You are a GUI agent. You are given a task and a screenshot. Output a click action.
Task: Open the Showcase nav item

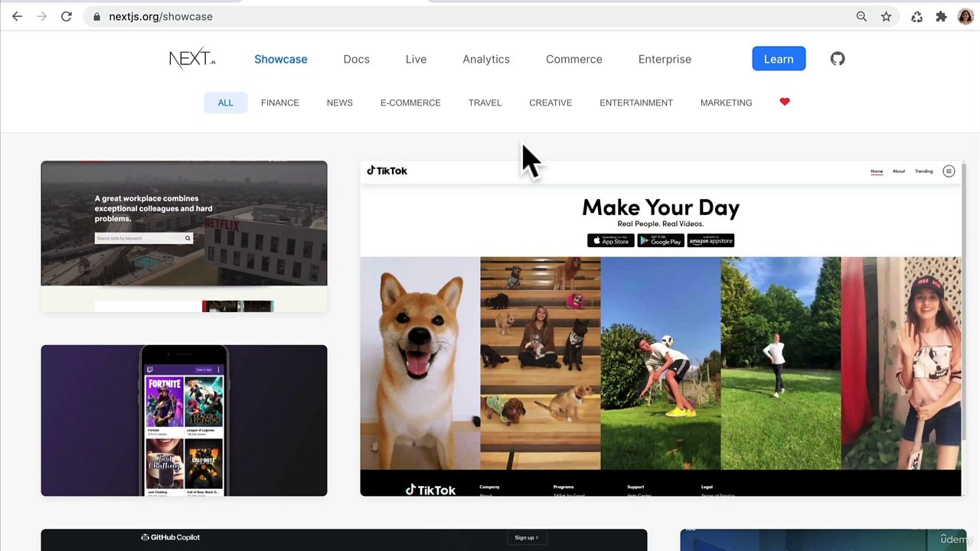coord(281,59)
